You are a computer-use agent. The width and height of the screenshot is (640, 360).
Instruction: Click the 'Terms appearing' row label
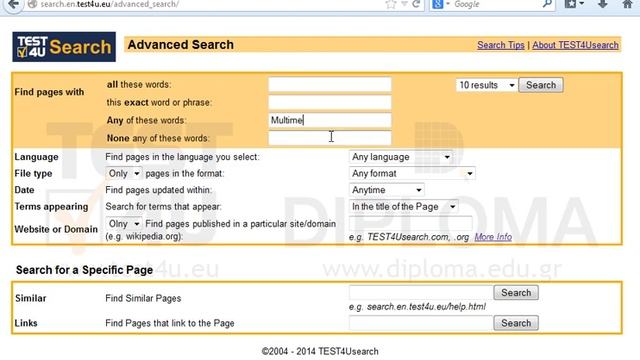tap(51, 207)
